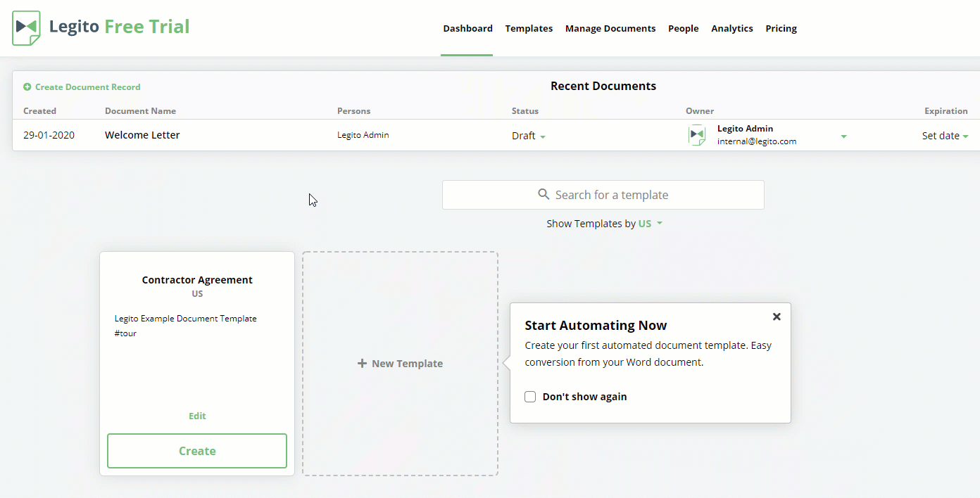Click the Status column header
The height and width of the screenshot is (498, 980).
pyautogui.click(x=525, y=111)
